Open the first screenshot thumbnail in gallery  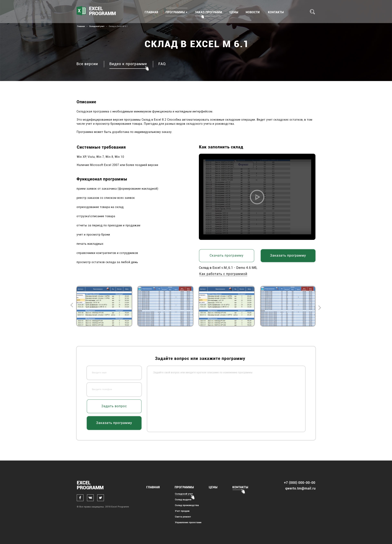pyautogui.click(x=104, y=306)
